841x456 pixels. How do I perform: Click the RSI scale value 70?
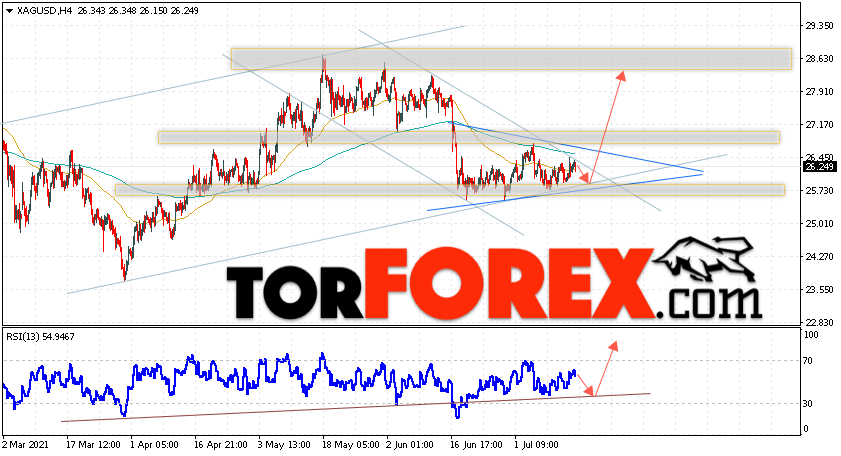tap(809, 361)
